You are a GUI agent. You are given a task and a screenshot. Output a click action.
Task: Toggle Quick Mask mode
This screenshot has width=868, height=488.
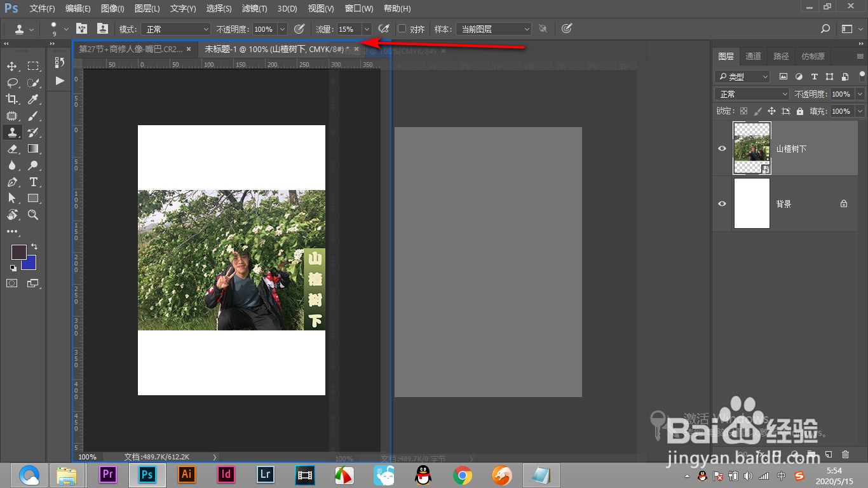12,283
